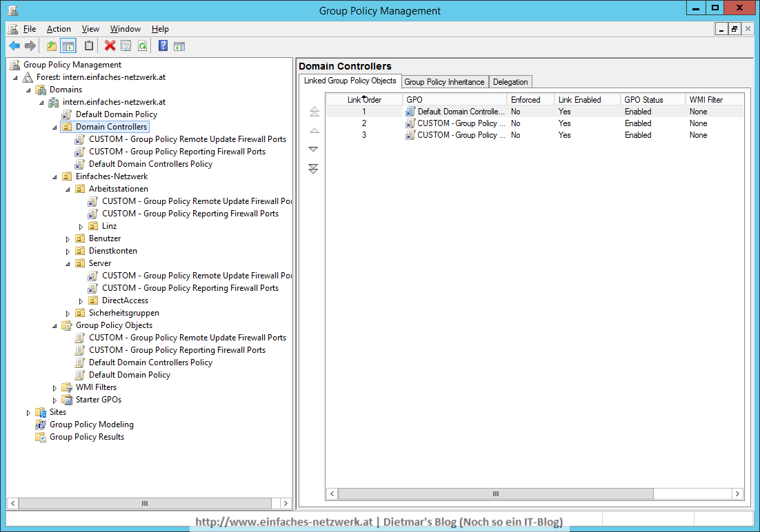Click the Forward arrow toolbar icon
The image size is (760, 532).
[x=30, y=46]
